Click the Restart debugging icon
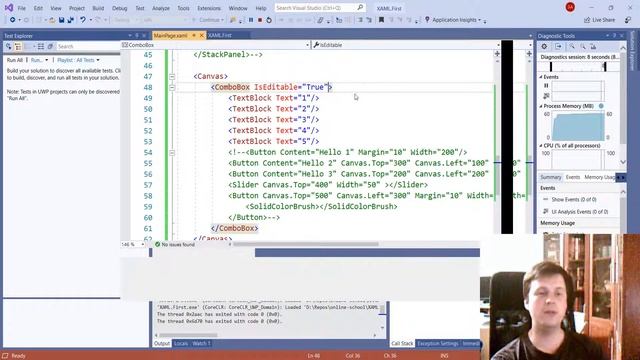 (x=269, y=20)
